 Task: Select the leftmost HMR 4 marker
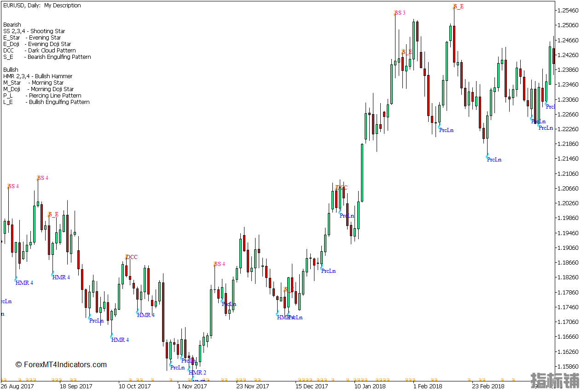point(24,283)
